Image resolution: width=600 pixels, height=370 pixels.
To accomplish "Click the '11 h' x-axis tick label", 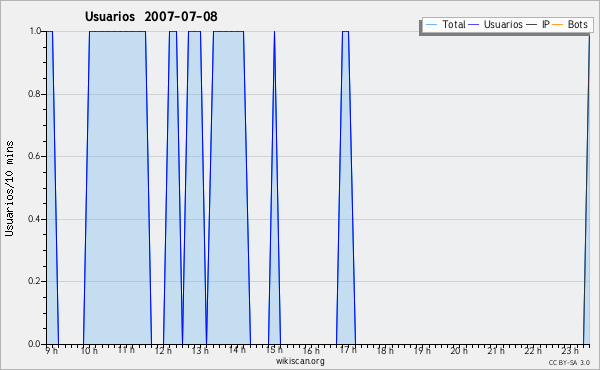I will pyautogui.click(x=126, y=350).
